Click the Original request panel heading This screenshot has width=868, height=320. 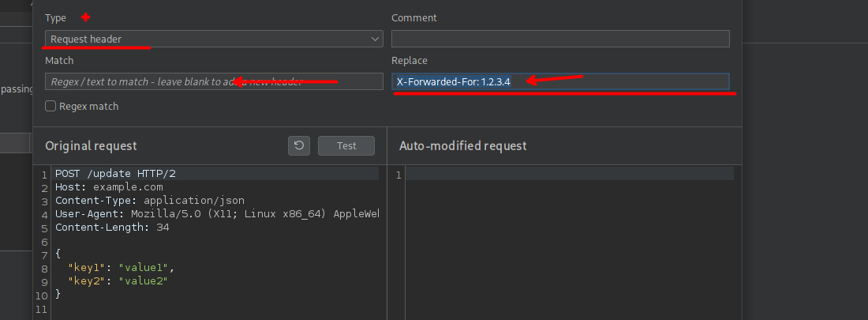click(x=91, y=145)
